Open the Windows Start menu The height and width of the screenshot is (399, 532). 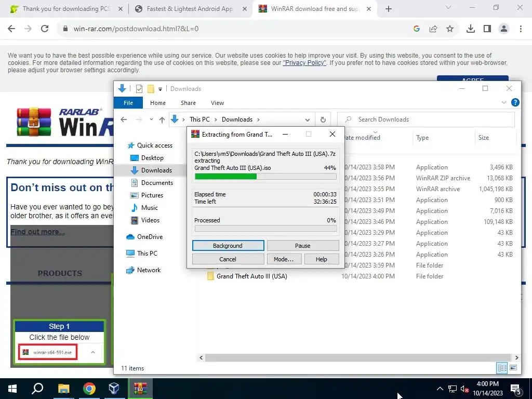tap(12, 389)
